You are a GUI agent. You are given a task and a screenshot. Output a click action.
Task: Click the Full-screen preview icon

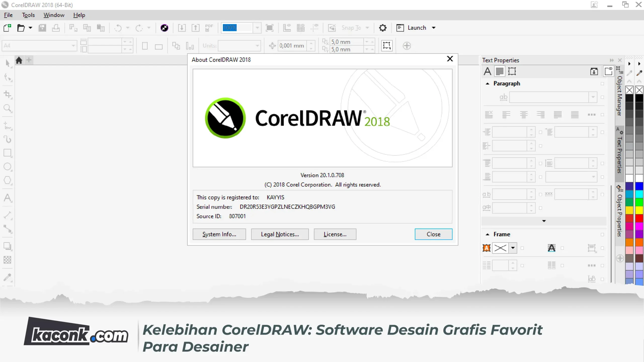[270, 28]
